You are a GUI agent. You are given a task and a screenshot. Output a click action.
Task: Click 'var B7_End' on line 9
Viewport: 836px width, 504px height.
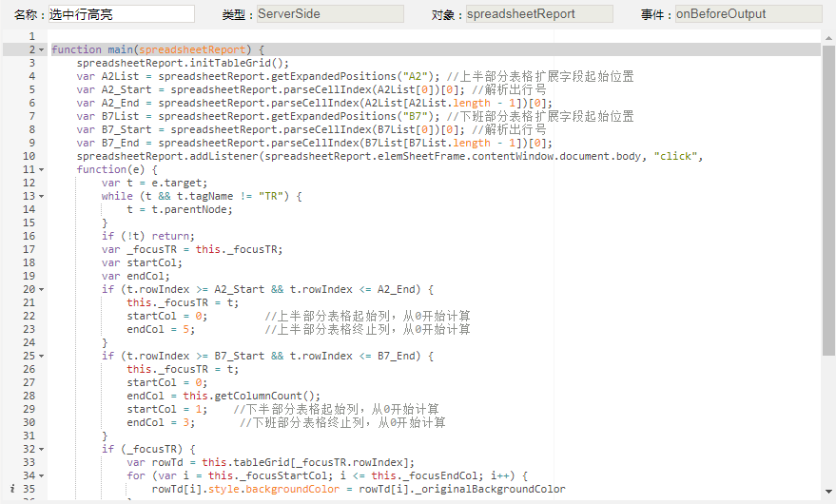107,143
